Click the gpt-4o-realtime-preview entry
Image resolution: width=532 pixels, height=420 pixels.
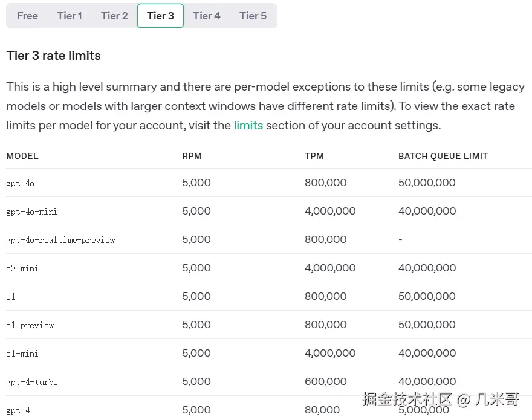60,240
